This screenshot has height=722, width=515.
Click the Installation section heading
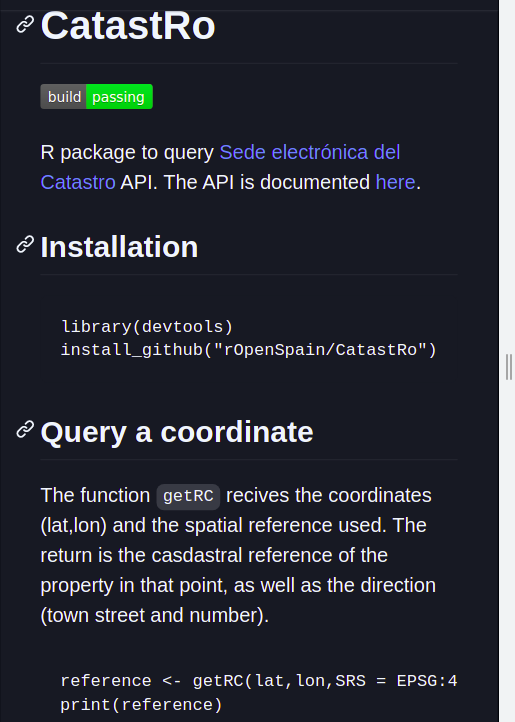tap(119, 247)
